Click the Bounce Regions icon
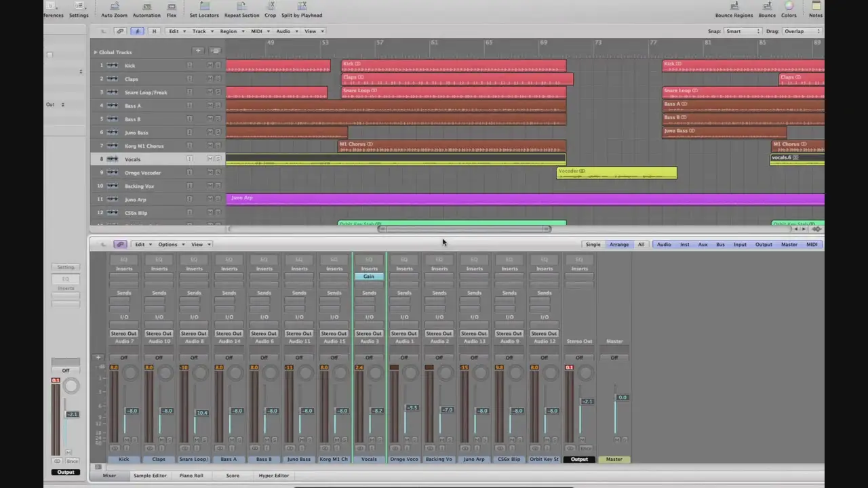The height and width of the screenshot is (488, 868). tap(734, 7)
